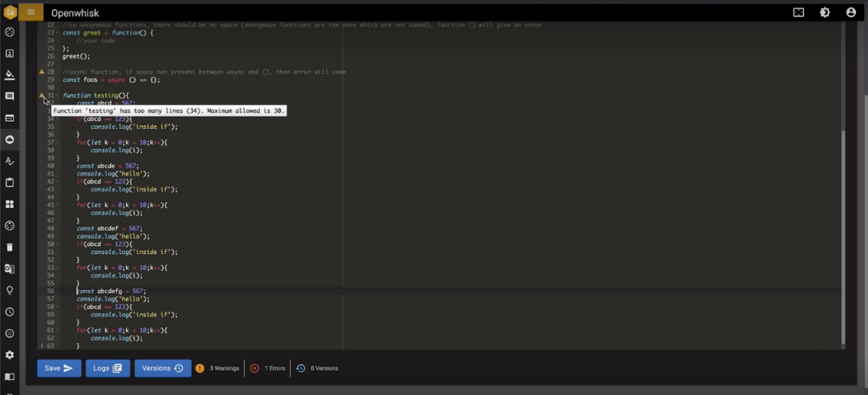868x395 pixels.
Task: Click the '3 Warnings' status text
Action: pos(225,368)
